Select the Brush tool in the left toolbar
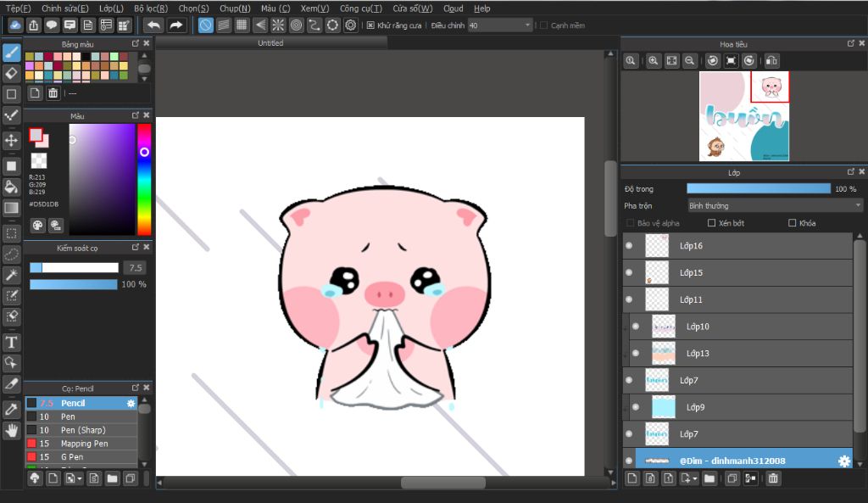The width and height of the screenshot is (868, 503). 12,52
